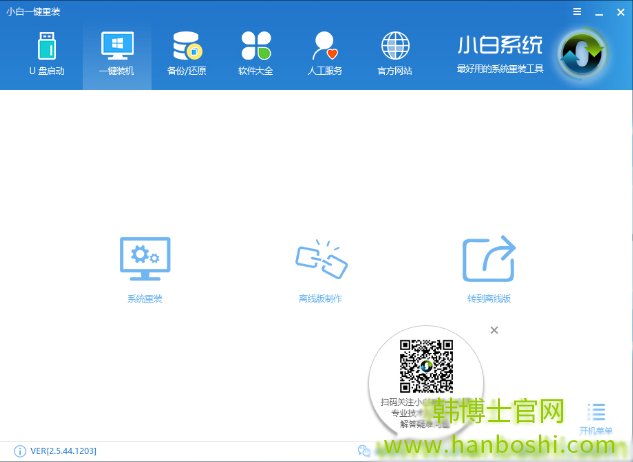Click the 人工服务 support icon
The width and height of the screenshot is (633, 462).
pyautogui.click(x=325, y=53)
